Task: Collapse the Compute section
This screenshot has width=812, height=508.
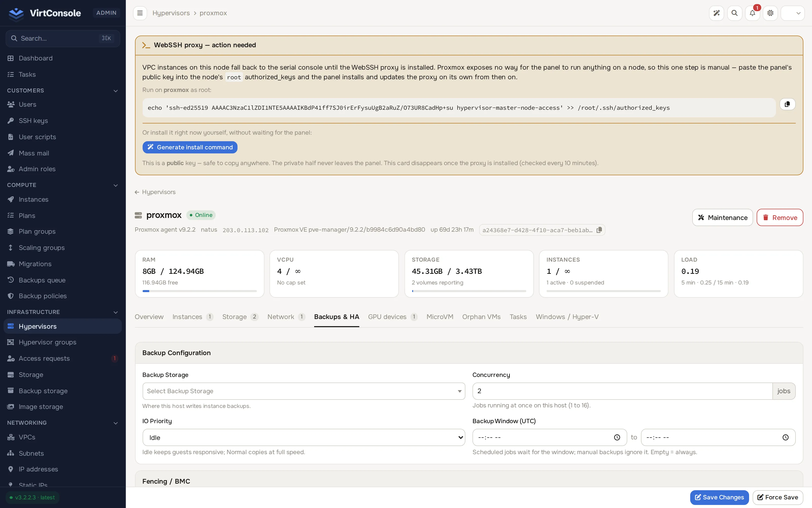Action: coord(63,185)
